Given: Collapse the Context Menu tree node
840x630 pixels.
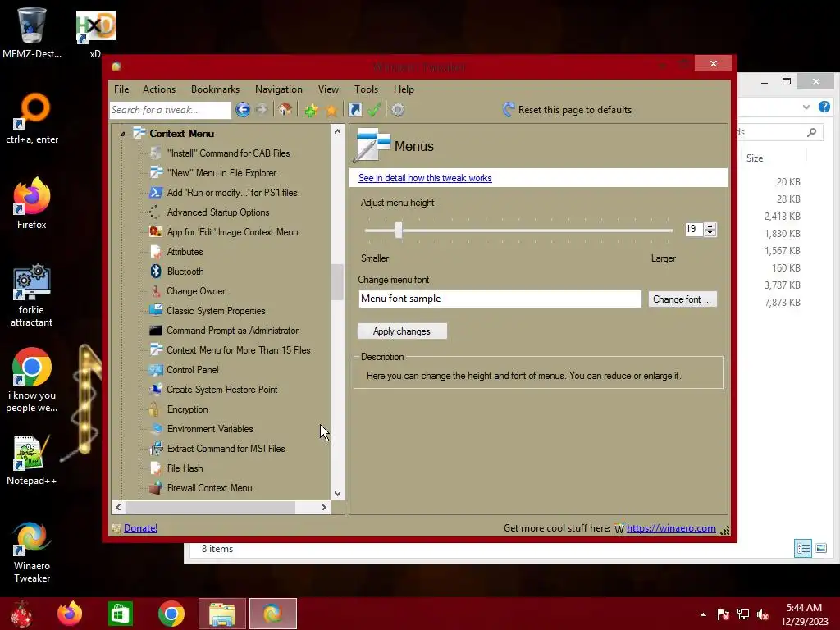Looking at the screenshot, I should pos(123,134).
